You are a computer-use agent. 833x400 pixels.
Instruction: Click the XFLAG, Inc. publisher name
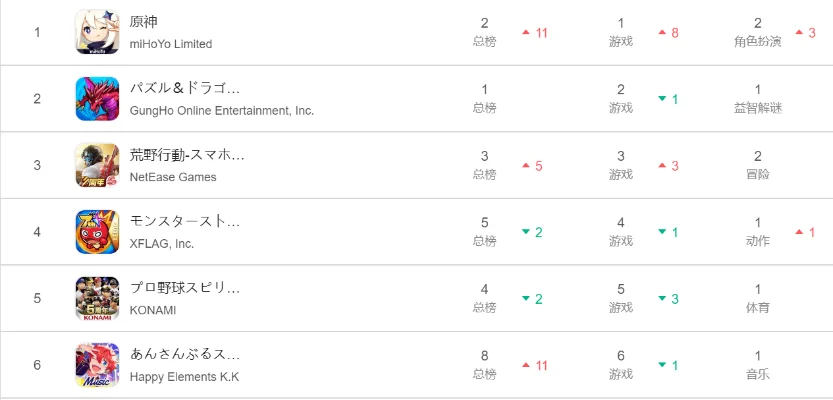point(162,243)
